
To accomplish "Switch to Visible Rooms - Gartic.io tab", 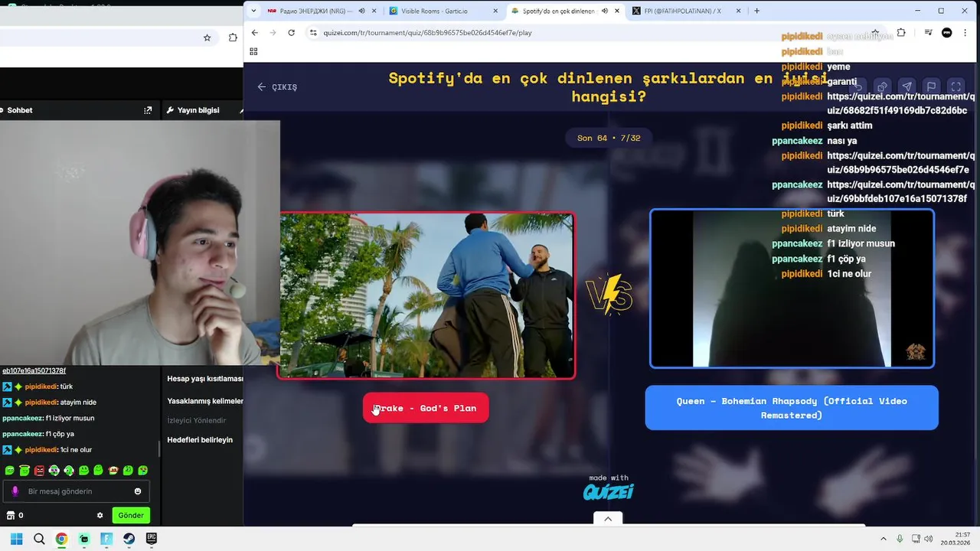I will tap(433, 11).
